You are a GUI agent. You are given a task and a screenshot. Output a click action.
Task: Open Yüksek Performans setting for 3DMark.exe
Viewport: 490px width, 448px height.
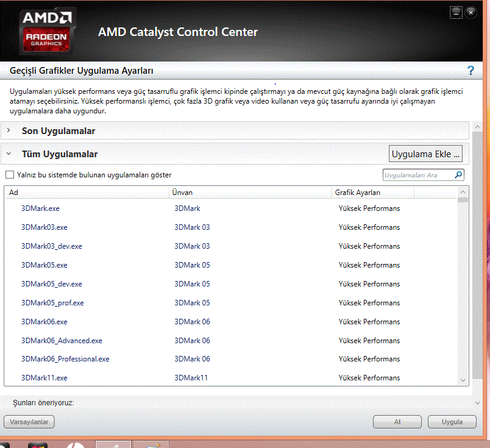(x=369, y=208)
